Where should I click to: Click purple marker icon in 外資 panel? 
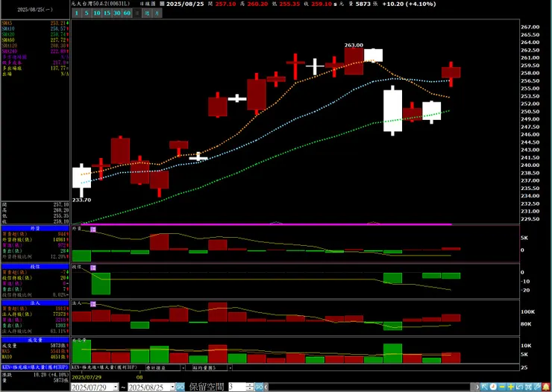click(93, 230)
